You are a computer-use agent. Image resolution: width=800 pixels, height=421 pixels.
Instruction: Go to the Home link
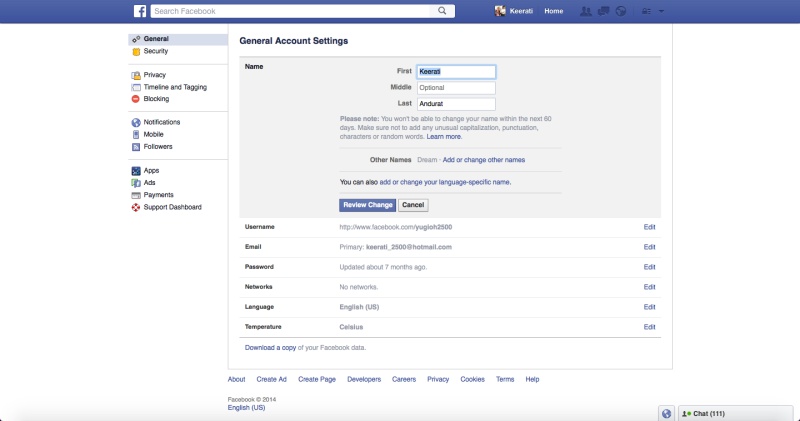coord(554,11)
